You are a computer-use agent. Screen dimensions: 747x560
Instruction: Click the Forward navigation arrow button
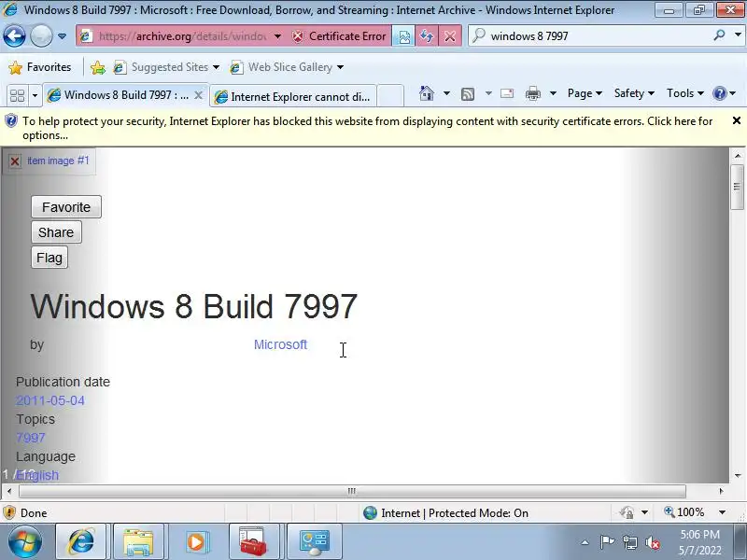coord(41,36)
